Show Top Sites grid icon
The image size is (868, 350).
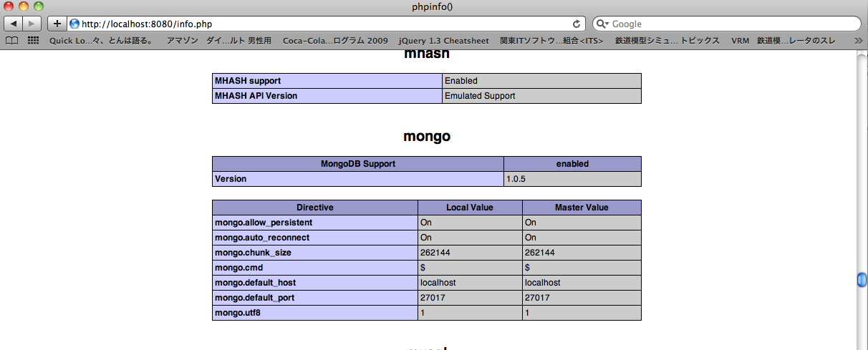point(33,41)
